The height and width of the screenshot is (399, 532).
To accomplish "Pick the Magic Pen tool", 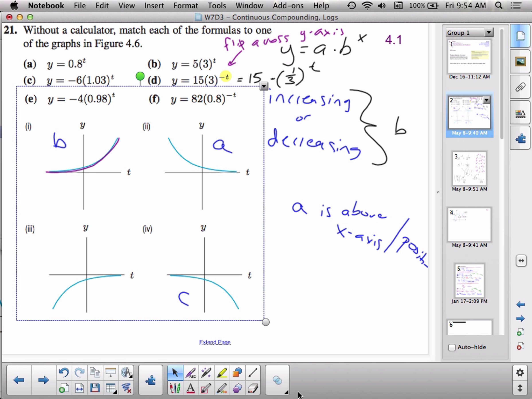I will tap(206, 373).
